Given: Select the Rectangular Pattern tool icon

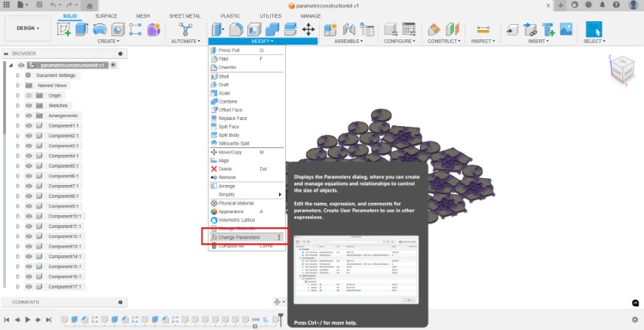Looking at the screenshot, I should coord(135,29).
